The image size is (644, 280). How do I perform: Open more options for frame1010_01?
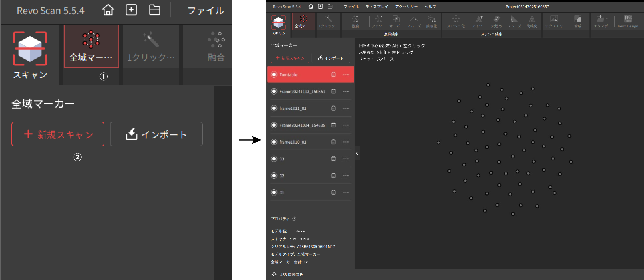coord(346,142)
